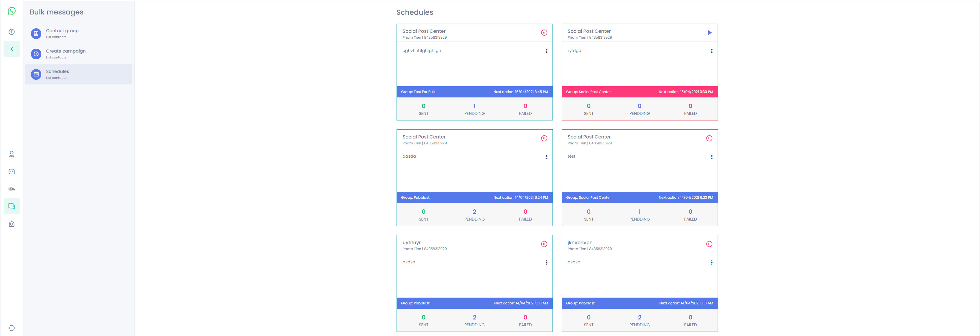This screenshot has width=980, height=336.
Task: Open three-dot menu on ryfdgd card
Action: [711, 51]
